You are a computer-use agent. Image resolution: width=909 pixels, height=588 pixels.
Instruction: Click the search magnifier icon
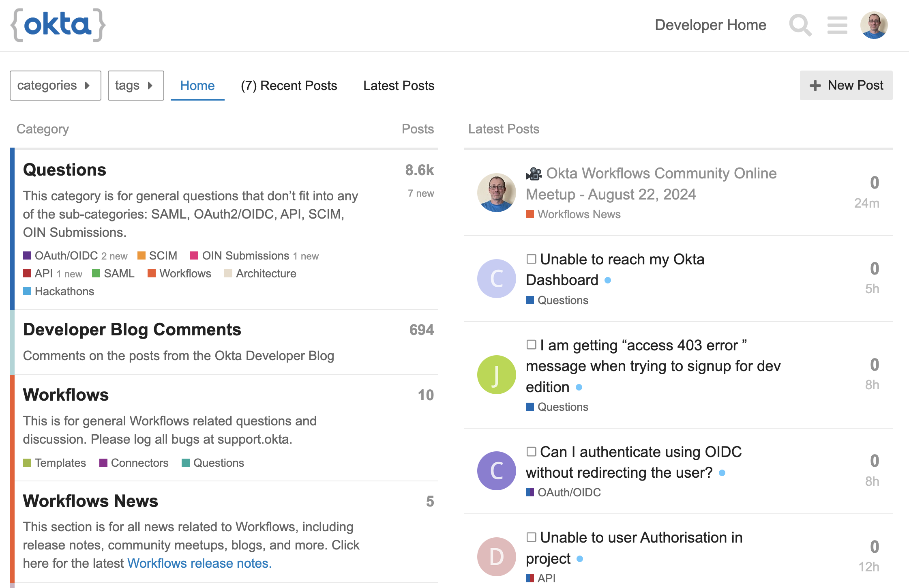click(800, 25)
